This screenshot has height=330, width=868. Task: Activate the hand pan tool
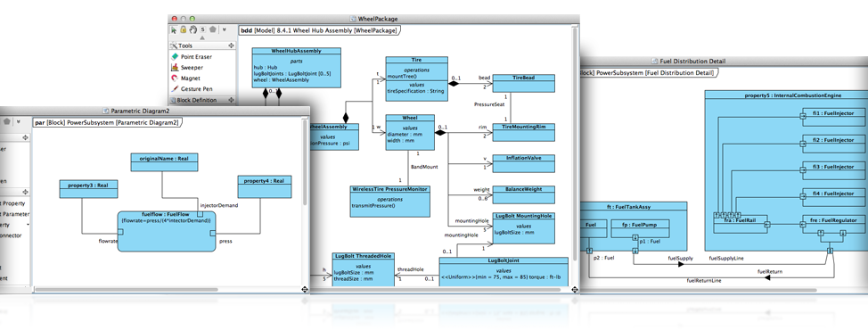tap(192, 30)
